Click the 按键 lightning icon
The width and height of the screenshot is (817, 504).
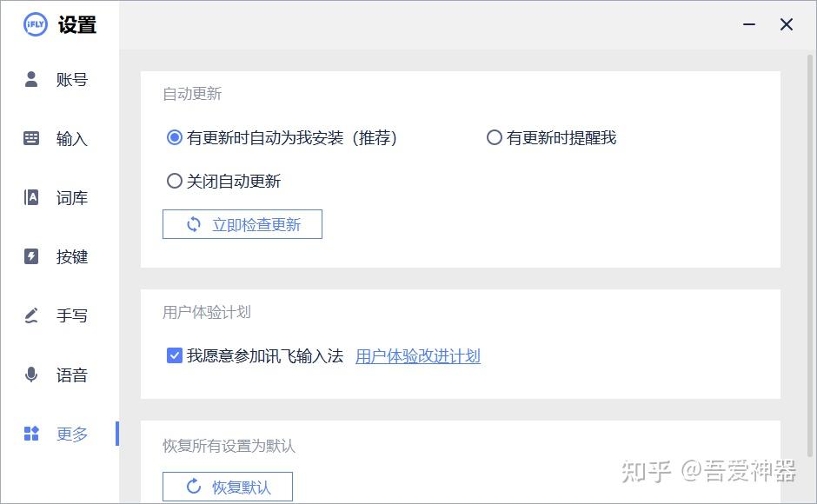[x=31, y=256]
